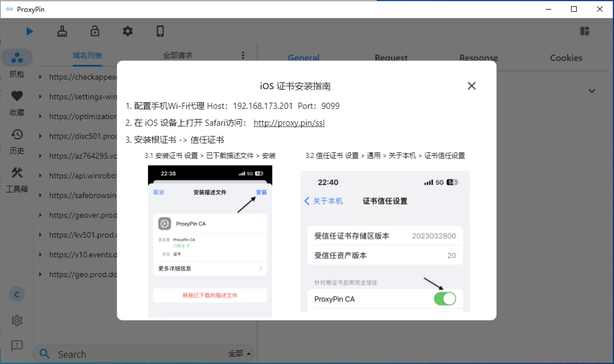Click the iOS 证书安装指南 dialog title

click(x=295, y=86)
